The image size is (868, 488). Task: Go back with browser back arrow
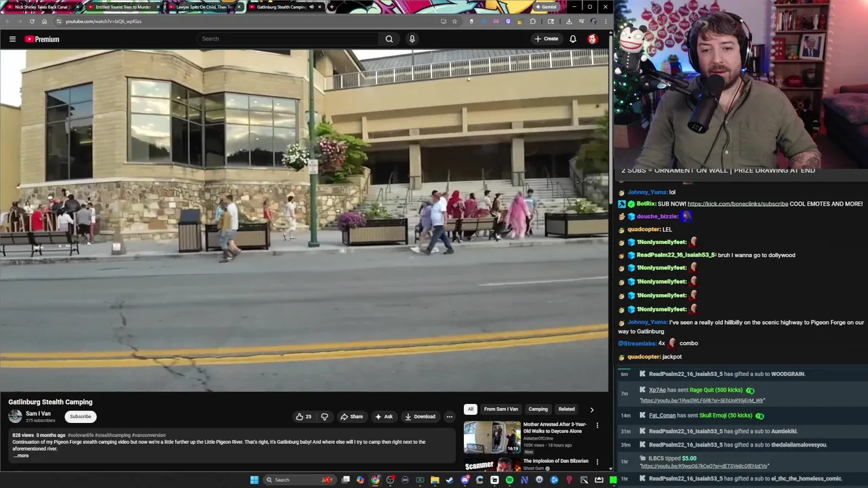tap(7, 21)
